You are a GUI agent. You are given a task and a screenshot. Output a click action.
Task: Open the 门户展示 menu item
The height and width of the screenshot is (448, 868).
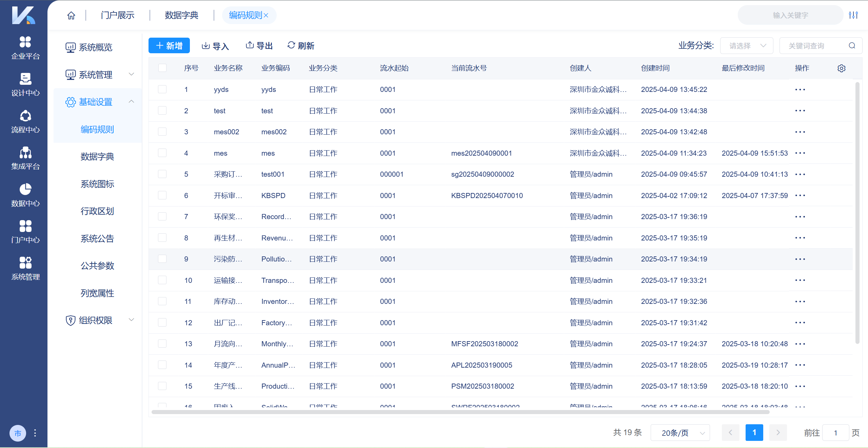(117, 15)
